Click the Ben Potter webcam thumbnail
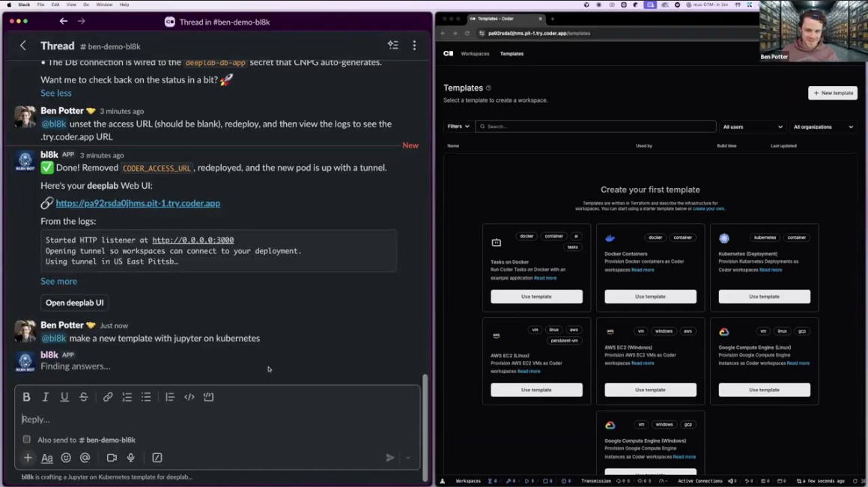 [813, 31]
